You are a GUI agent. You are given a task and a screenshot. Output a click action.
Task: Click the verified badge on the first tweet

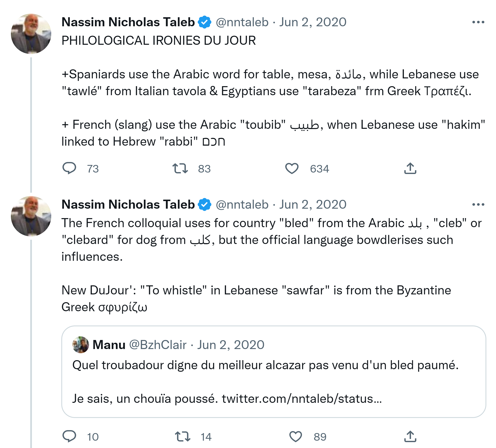205,22
